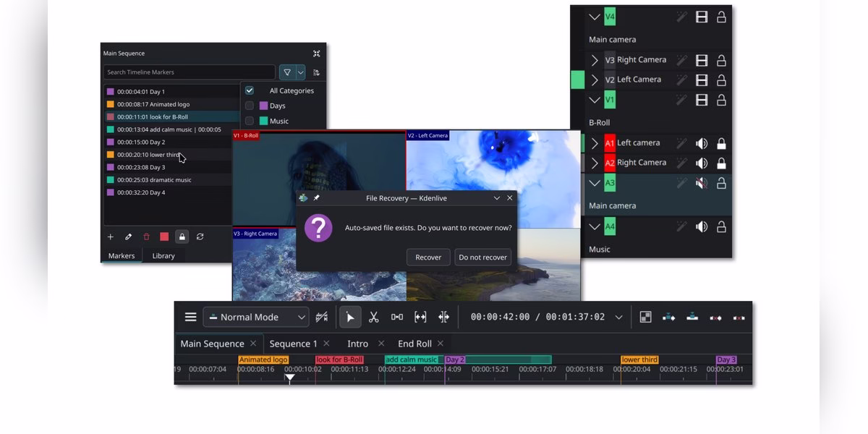
Task: Click the 'lower third' timeline marker
Action: pos(639,359)
